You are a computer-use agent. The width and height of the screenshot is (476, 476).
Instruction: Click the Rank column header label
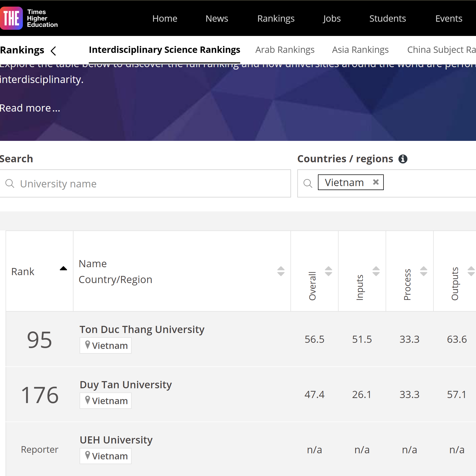point(23,271)
